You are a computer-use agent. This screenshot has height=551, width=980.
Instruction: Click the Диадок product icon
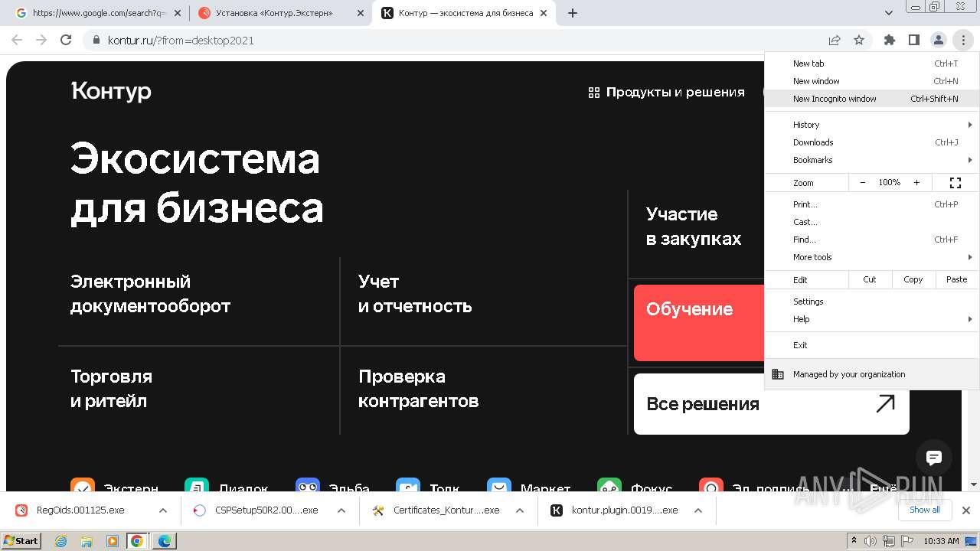pyautogui.click(x=197, y=485)
